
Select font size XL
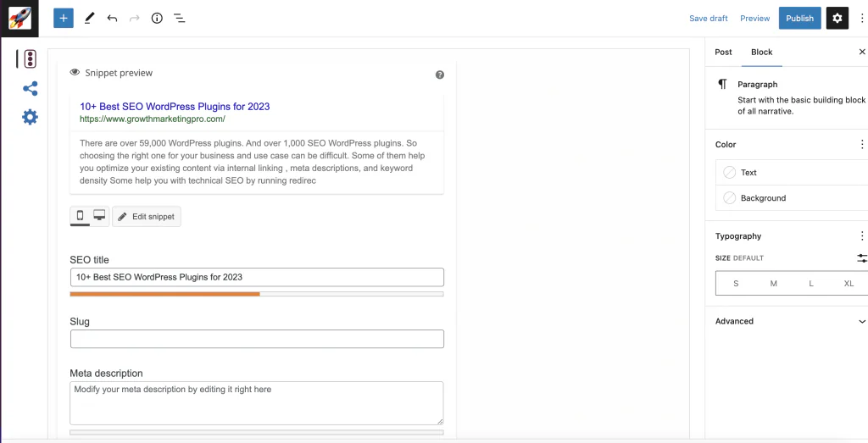click(849, 283)
